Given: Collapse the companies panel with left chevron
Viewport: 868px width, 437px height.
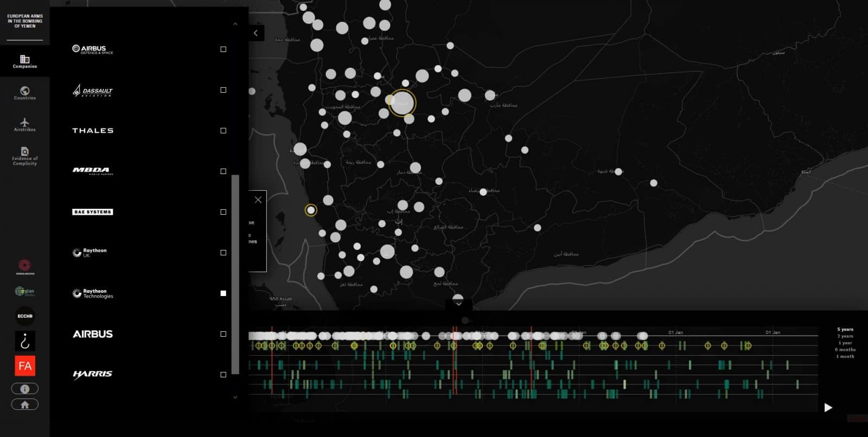Looking at the screenshot, I should point(256,33).
